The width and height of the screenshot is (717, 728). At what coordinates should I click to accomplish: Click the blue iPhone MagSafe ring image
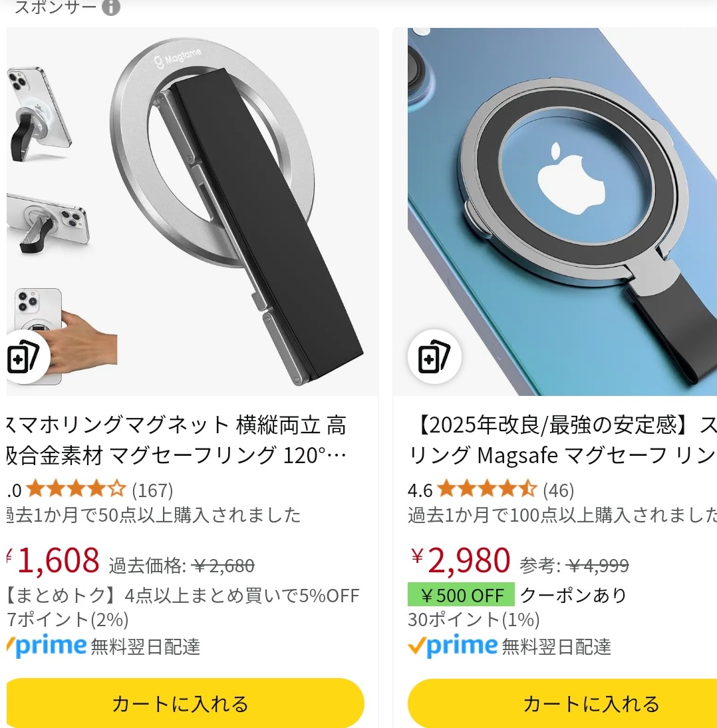(563, 212)
